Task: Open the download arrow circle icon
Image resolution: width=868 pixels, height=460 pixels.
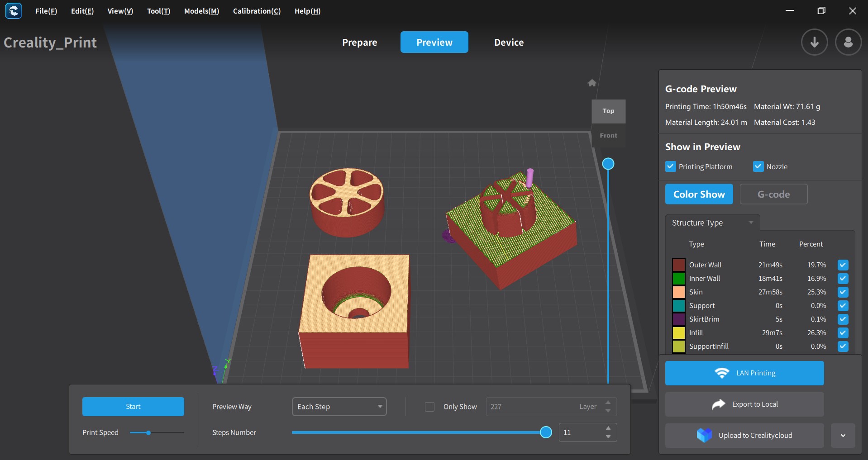Action: point(814,42)
